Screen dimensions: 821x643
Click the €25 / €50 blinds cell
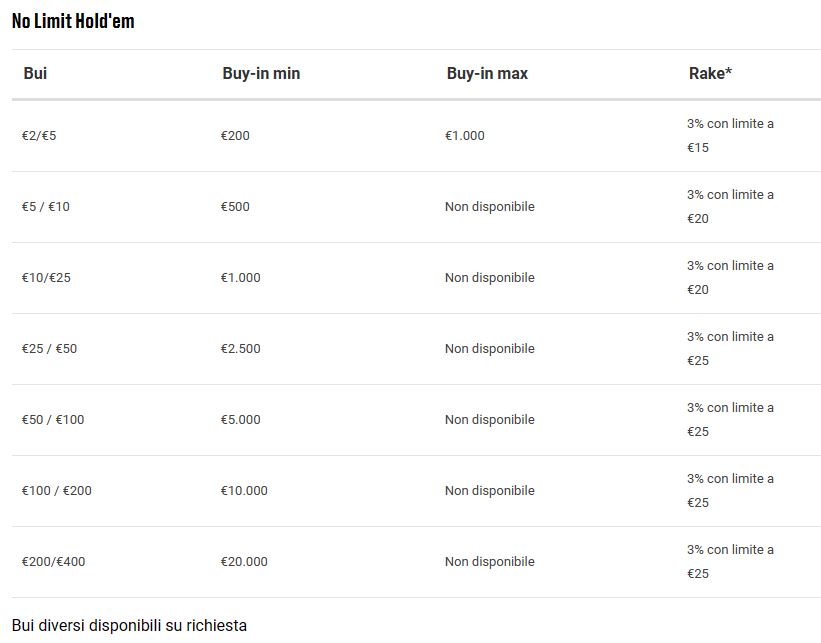(49, 349)
